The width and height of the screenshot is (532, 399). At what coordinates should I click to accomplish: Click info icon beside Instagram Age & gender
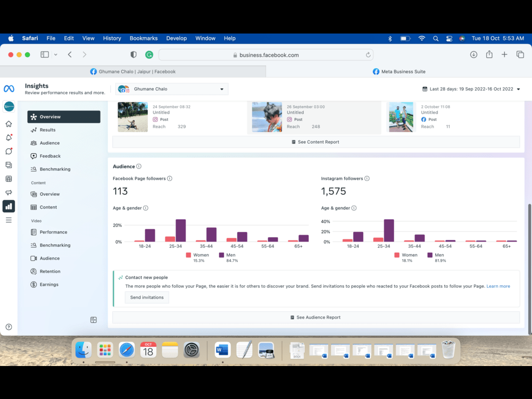(354, 208)
